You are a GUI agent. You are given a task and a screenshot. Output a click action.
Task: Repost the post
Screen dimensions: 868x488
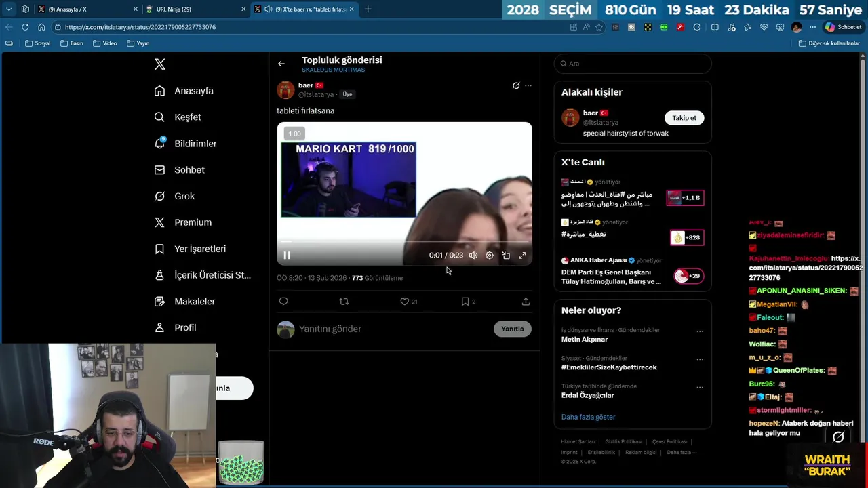click(344, 302)
